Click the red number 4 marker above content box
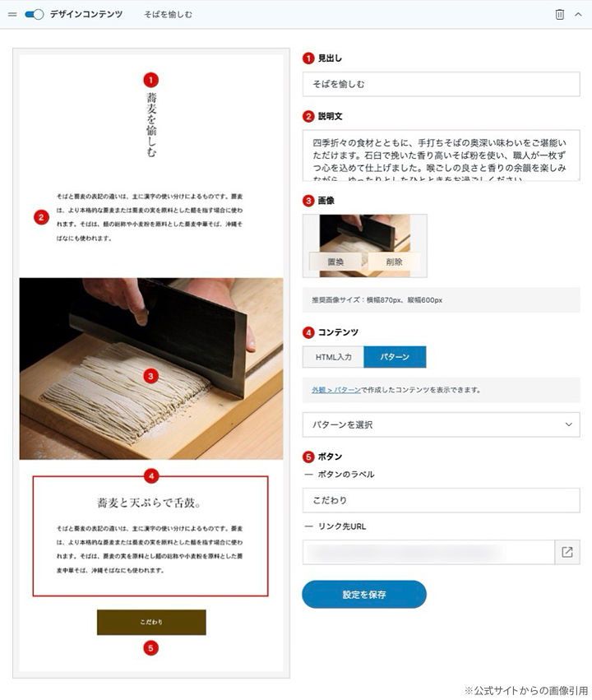 [151, 476]
